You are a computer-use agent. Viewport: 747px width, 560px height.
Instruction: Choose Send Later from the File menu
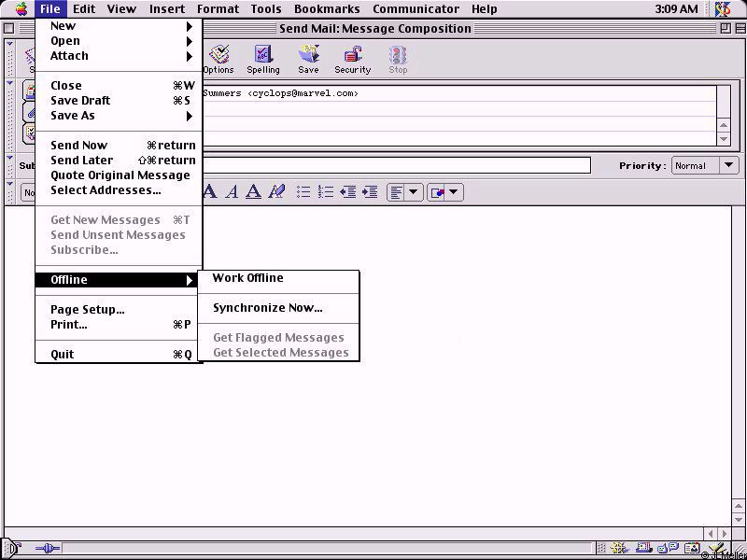[120, 160]
